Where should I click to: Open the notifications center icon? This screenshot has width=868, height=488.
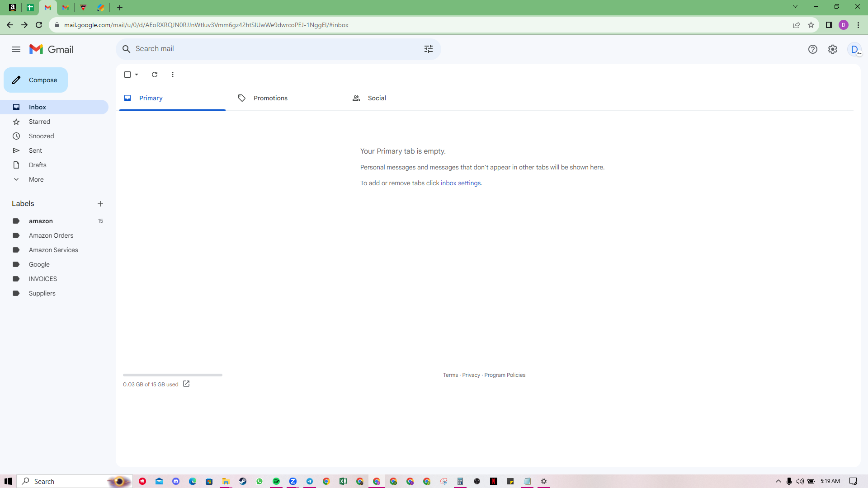pyautogui.click(x=853, y=481)
